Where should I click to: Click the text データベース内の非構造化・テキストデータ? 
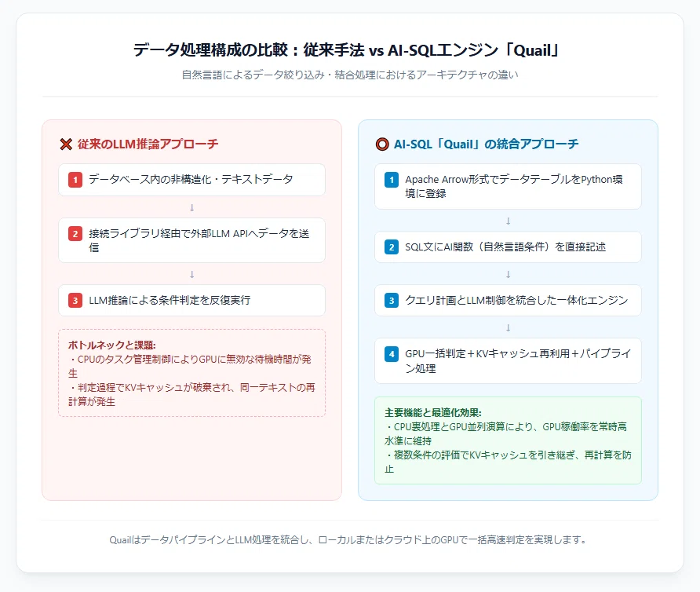[x=191, y=179]
